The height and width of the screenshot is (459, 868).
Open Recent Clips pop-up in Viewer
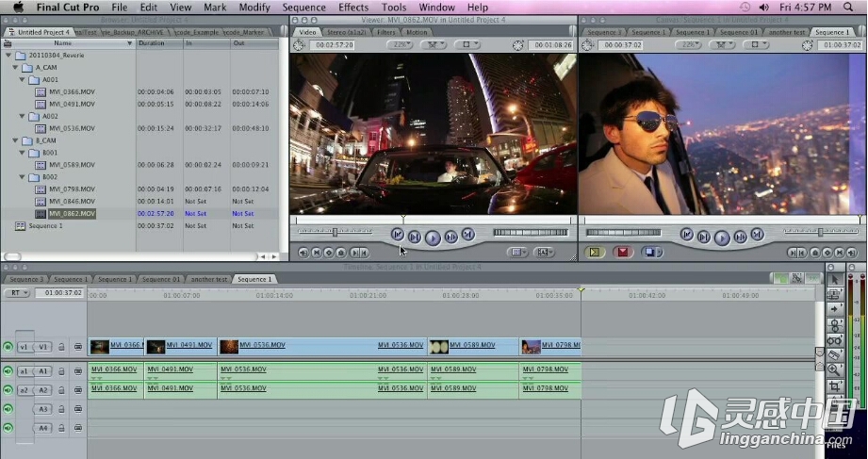pos(517,253)
